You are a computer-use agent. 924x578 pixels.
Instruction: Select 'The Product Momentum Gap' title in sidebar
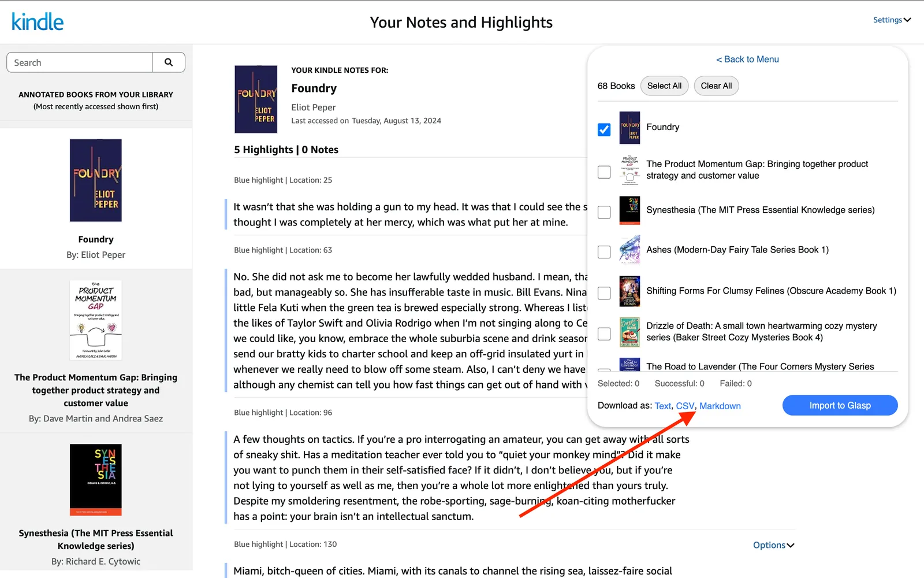coord(96,390)
